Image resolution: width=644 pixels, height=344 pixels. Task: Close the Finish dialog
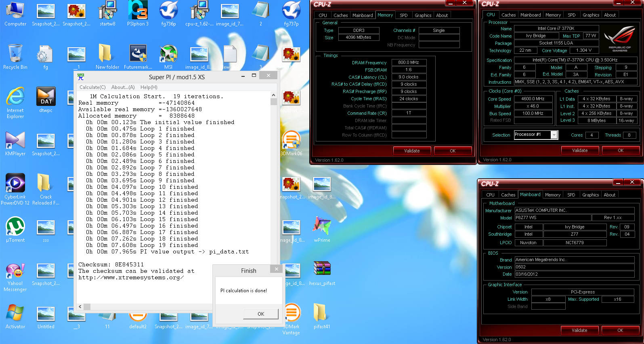pyautogui.click(x=276, y=269)
